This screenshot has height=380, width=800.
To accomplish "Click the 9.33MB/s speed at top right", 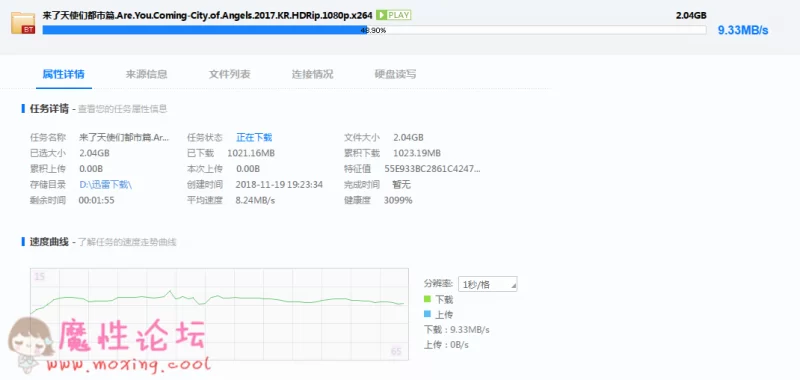I will pyautogui.click(x=743, y=30).
